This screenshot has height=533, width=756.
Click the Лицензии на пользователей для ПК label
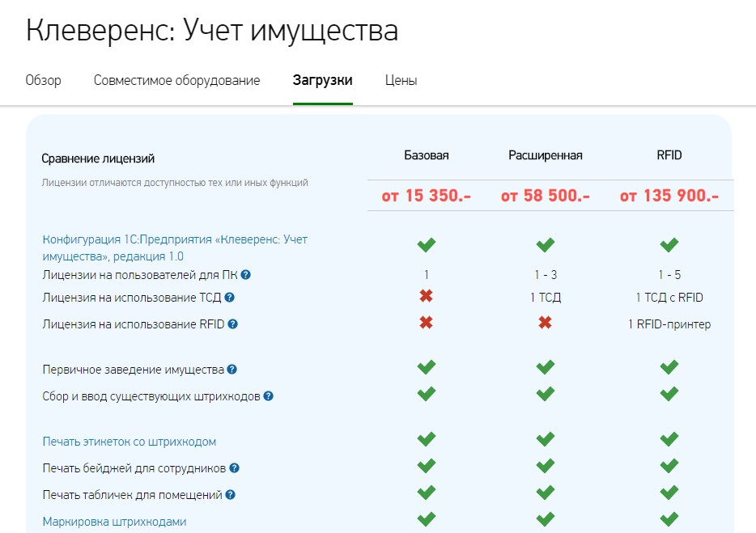coord(140,275)
